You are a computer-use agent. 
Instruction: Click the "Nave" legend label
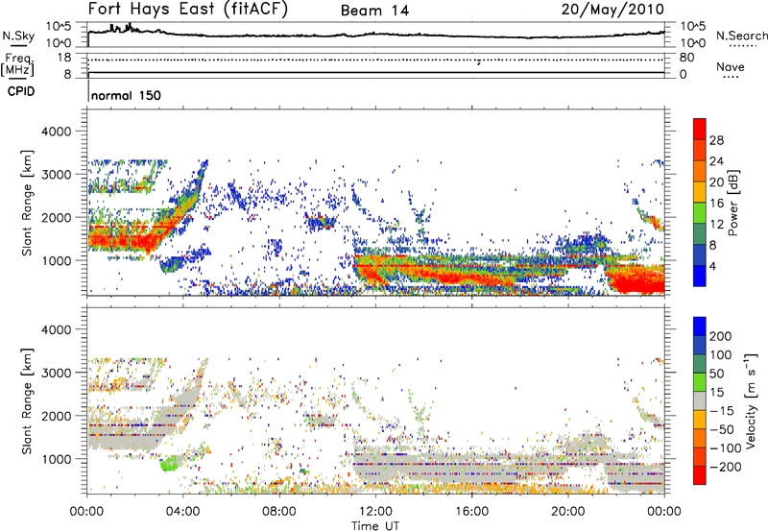(x=731, y=66)
